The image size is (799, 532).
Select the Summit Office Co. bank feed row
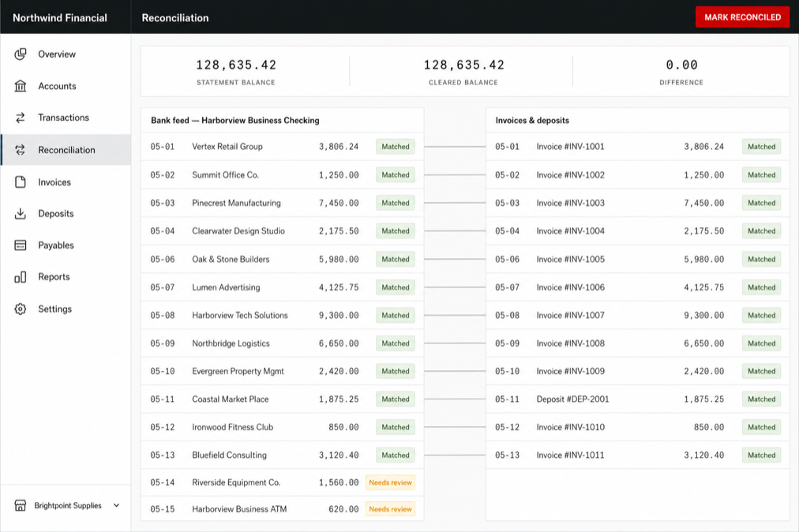[x=283, y=174]
